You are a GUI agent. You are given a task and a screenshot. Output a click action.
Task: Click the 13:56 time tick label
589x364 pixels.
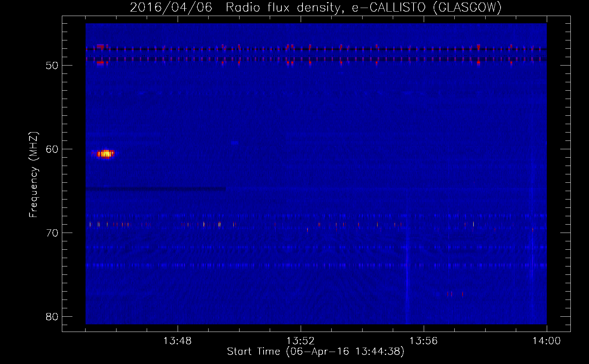pyautogui.click(x=424, y=341)
